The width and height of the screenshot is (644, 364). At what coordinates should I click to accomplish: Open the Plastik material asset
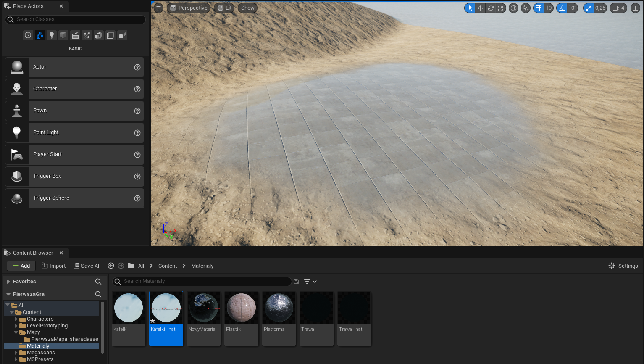(x=241, y=307)
